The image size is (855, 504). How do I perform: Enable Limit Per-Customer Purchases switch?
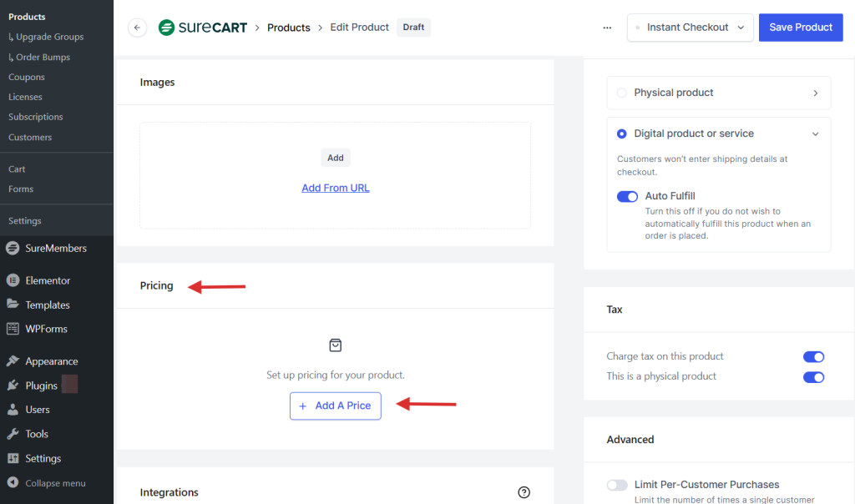(617, 485)
